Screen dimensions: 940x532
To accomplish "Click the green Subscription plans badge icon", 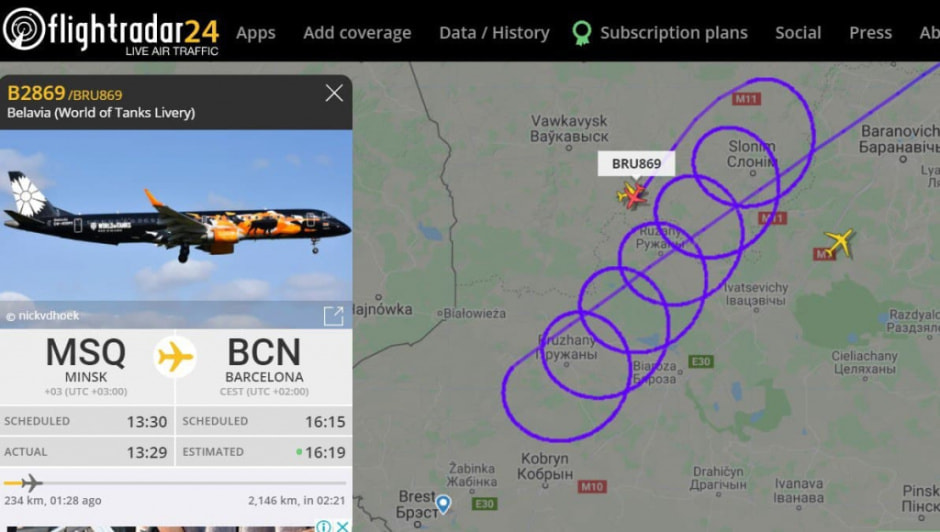I will coord(582,33).
